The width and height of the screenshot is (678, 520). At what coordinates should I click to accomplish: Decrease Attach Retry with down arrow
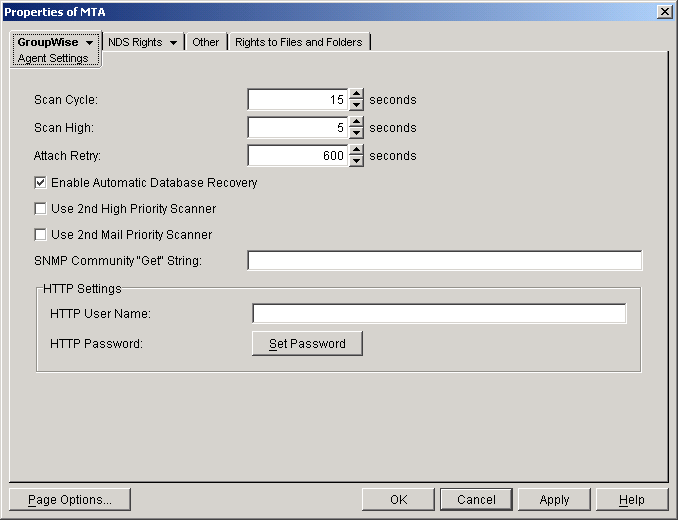[x=356, y=161]
